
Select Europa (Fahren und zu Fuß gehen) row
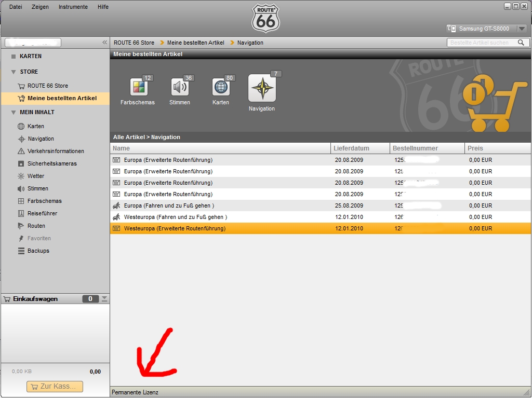[321, 205]
